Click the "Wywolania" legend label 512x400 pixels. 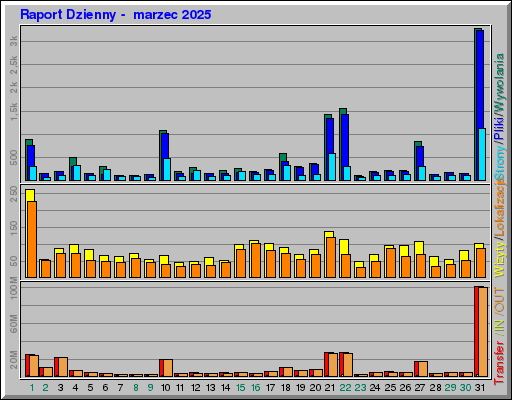(499, 83)
